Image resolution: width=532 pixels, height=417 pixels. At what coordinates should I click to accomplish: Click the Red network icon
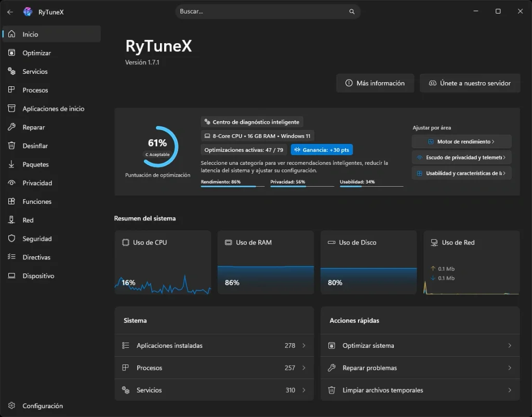[11, 220]
